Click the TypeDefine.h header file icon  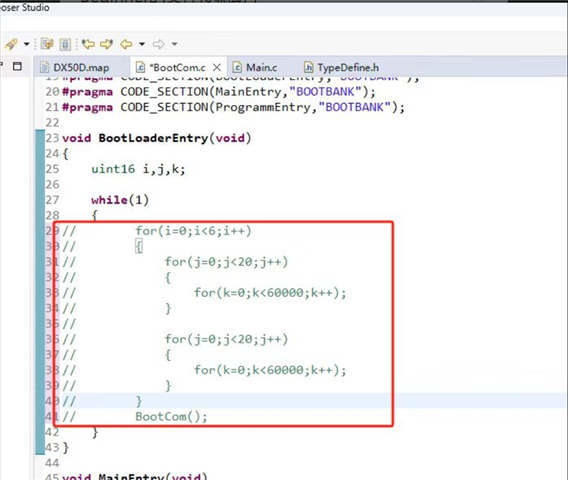[x=308, y=67]
